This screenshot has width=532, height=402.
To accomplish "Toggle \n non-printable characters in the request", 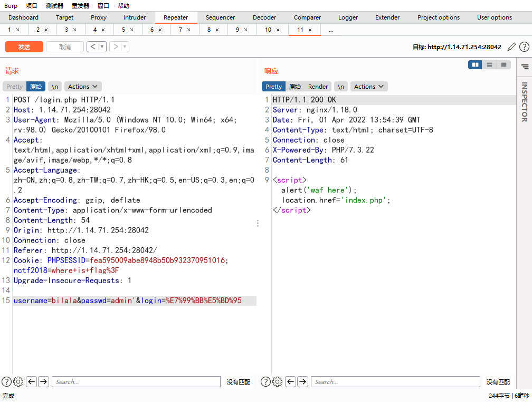I will click(55, 87).
